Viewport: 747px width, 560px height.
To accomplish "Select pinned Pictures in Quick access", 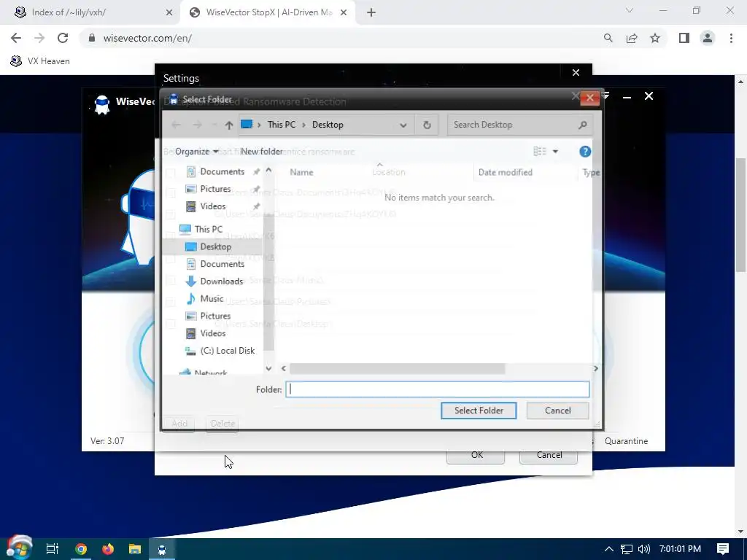I will coord(215,189).
